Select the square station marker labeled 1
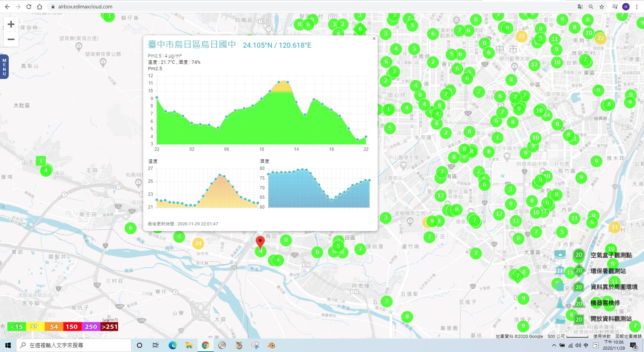Viewport: 644px width, 352px height. (41, 161)
